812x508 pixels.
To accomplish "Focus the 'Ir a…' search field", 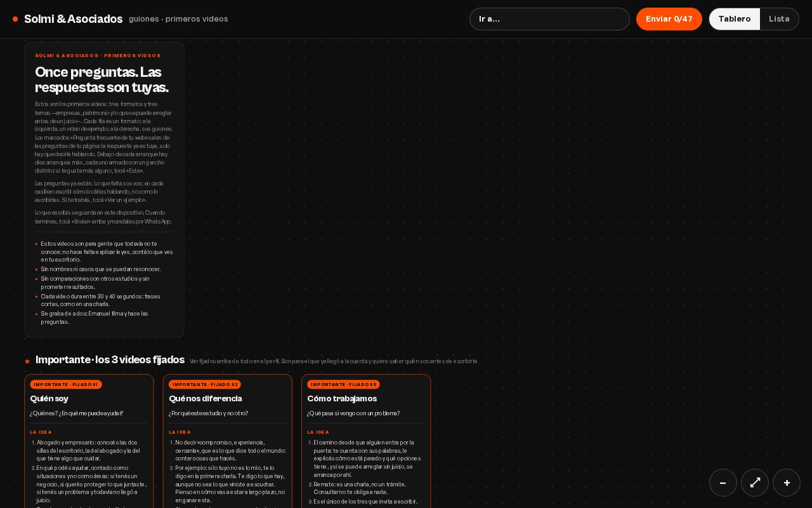I will [549, 19].
